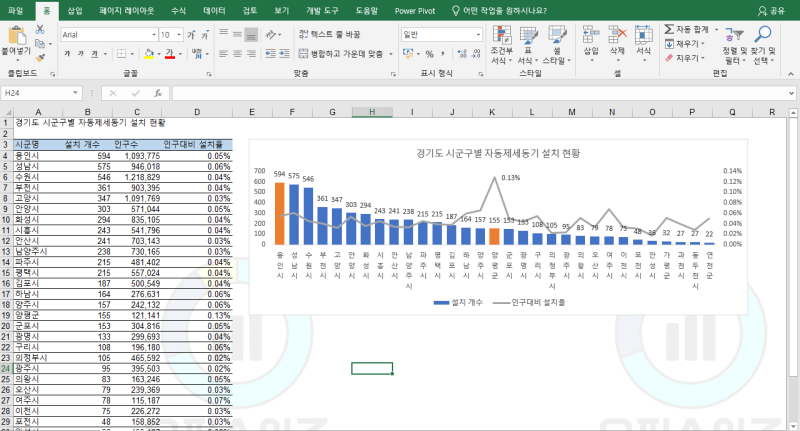Click the formula bar input
The image size is (800, 431).
click(x=480, y=93)
